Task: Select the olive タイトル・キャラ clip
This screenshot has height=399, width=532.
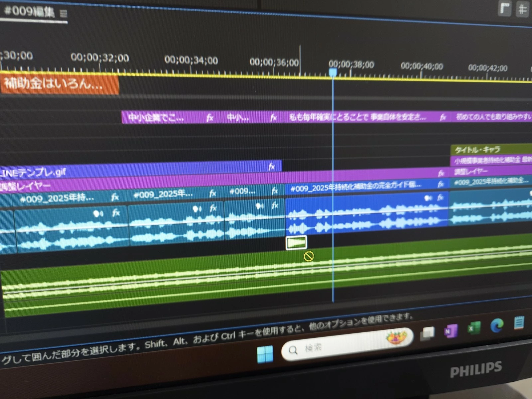Action: click(491, 150)
